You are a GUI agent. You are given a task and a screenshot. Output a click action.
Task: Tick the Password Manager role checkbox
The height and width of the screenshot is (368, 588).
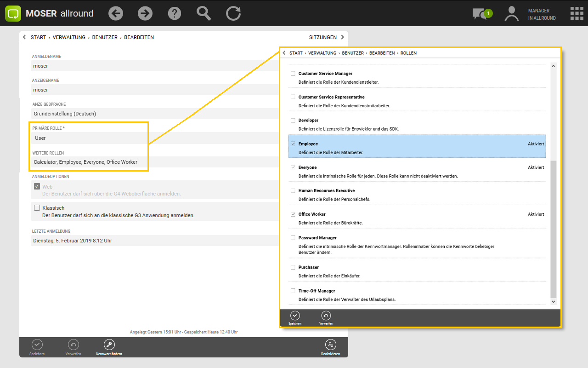pos(293,238)
